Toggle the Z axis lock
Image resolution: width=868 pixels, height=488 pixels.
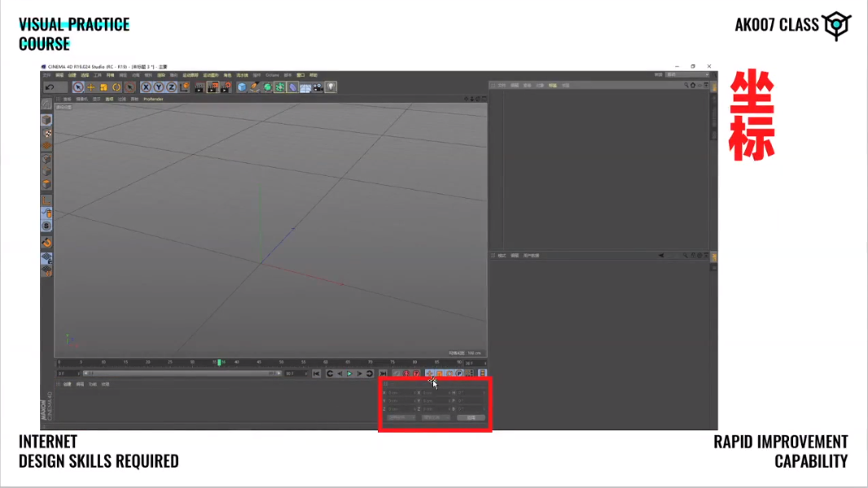[x=171, y=87]
